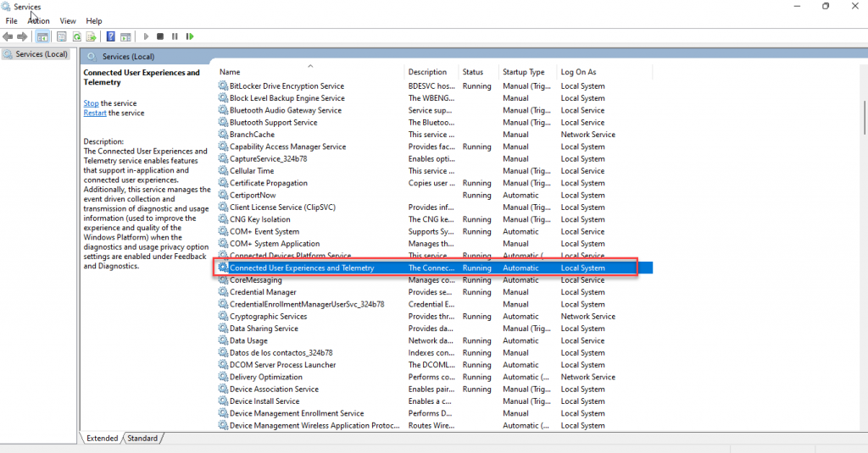Click the Start Service play icon
Image resolution: width=868 pixels, height=453 pixels.
pos(146,36)
